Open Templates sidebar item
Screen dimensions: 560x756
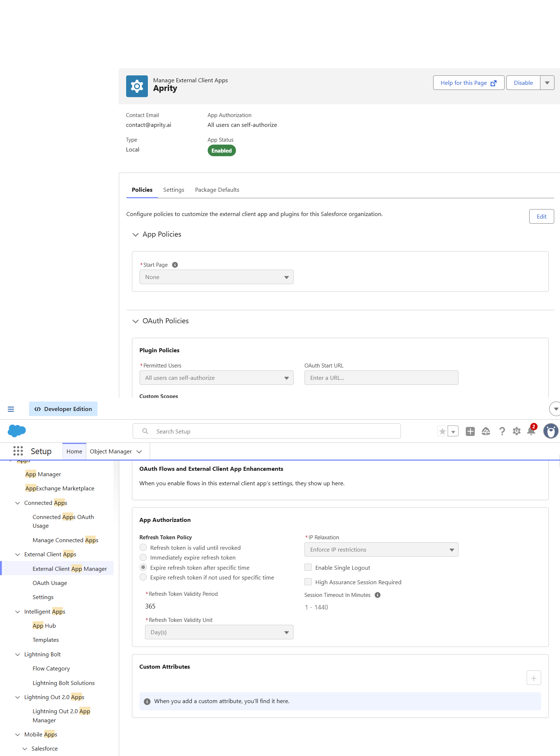[x=45, y=640]
